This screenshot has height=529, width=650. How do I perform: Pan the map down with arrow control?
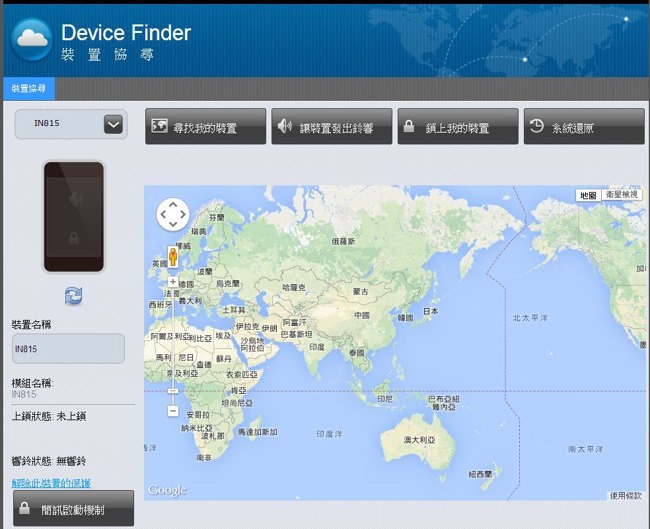(173, 224)
